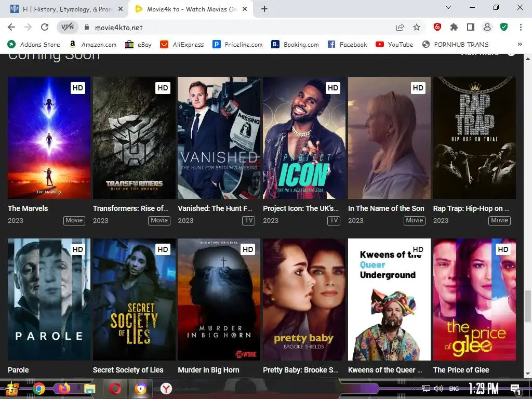Open Transformers Rise of the Beasts poster
The height and width of the screenshot is (399, 532).
135,138
